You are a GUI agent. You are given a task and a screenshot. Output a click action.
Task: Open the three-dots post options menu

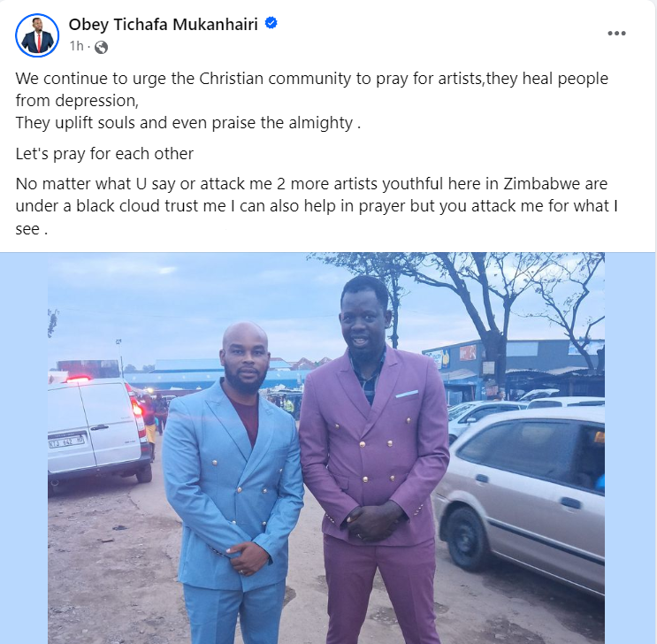[x=616, y=34]
